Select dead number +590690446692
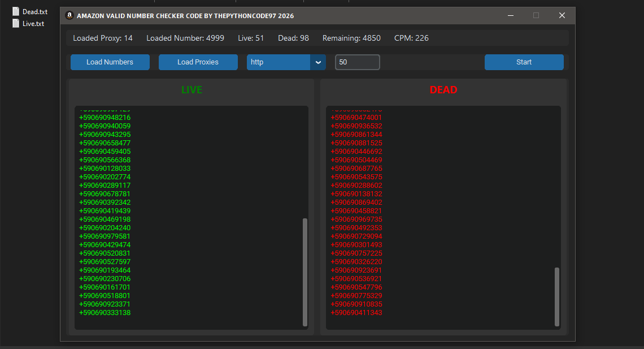Viewport: 644px width, 349px height. pyautogui.click(x=356, y=152)
